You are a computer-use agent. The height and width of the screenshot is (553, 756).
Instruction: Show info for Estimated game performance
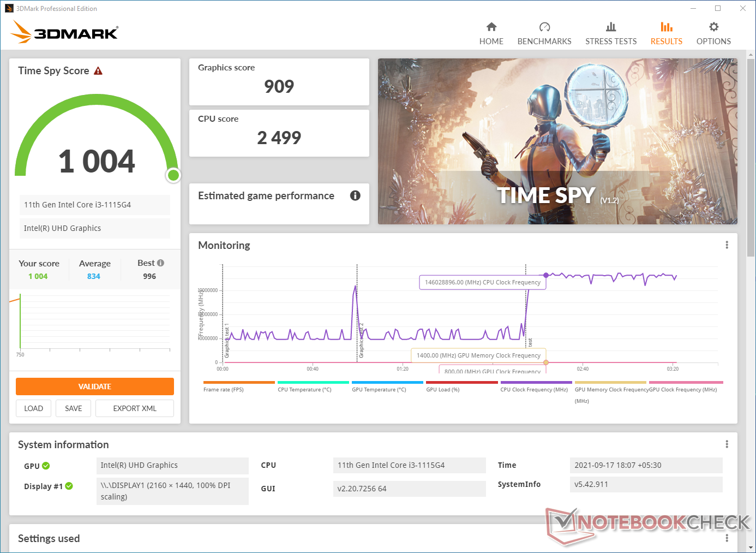[355, 195]
